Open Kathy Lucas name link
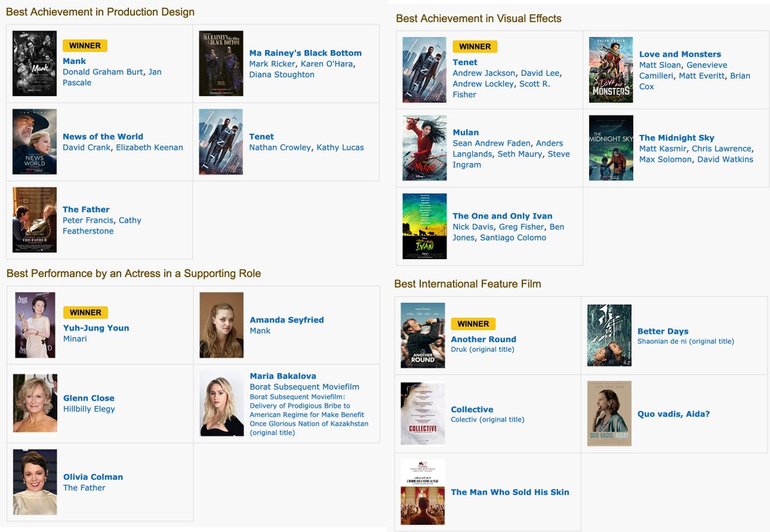 [340, 147]
